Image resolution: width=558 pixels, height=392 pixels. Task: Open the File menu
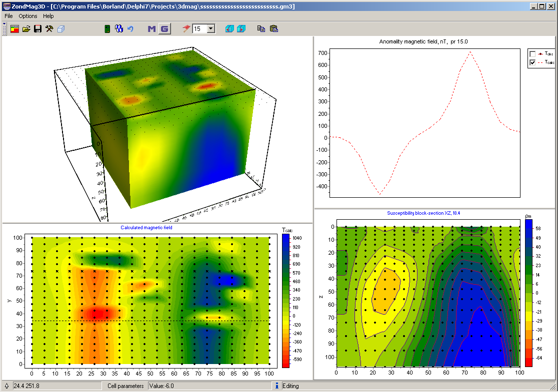click(8, 16)
